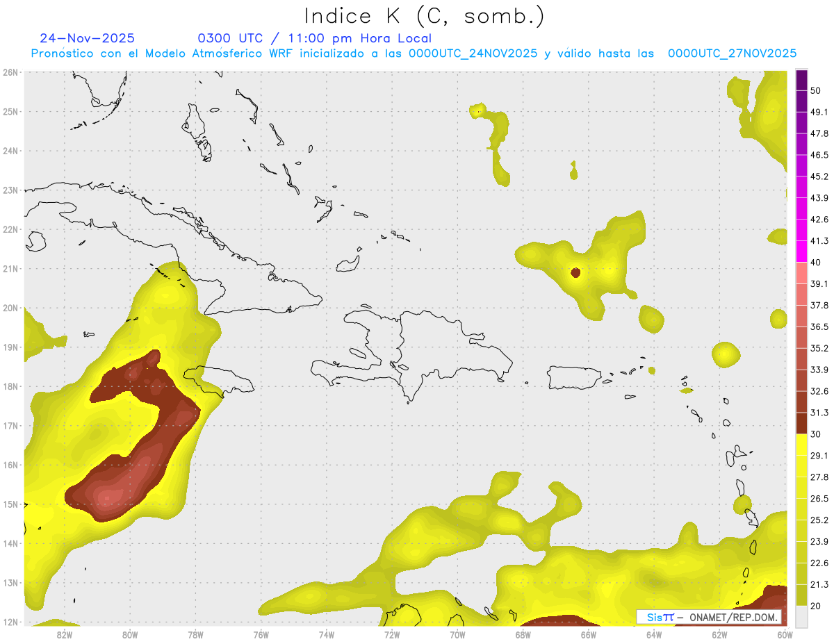Screen dimensions: 834x644
Task: Click the "18N" latitude axis label
Action: point(10,386)
